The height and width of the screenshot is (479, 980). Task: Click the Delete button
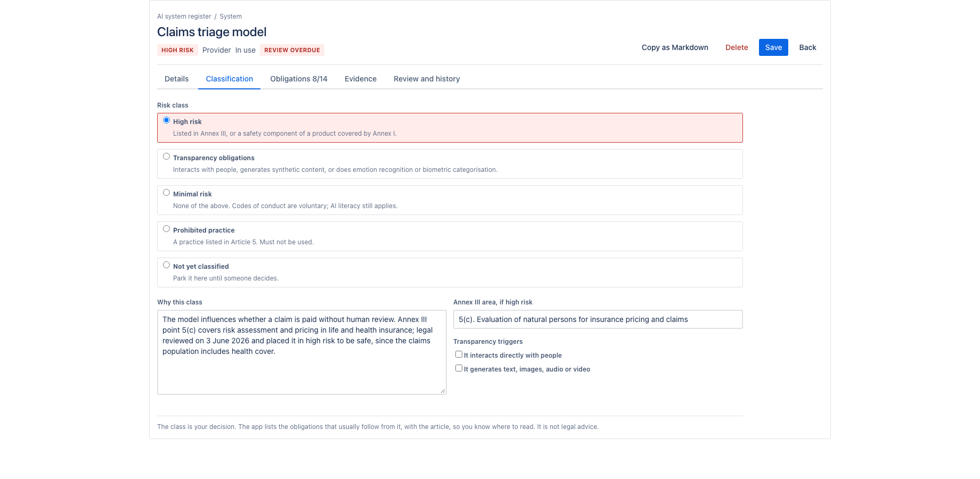click(737, 47)
